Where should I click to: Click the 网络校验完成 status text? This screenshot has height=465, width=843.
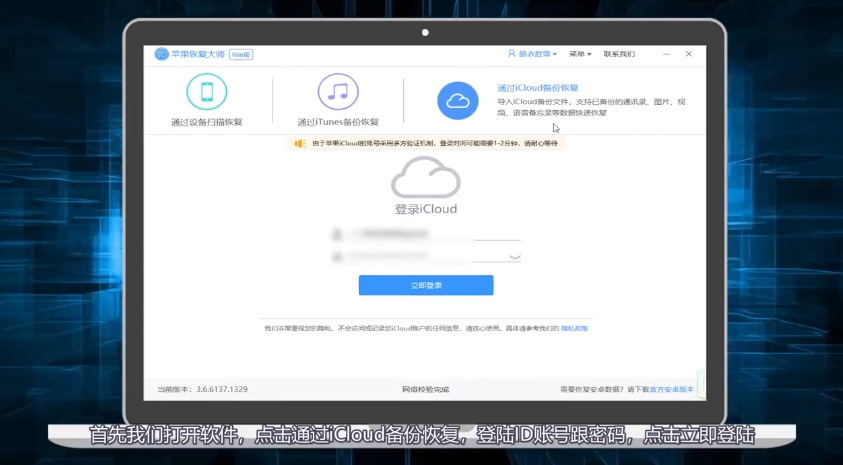[425, 389]
